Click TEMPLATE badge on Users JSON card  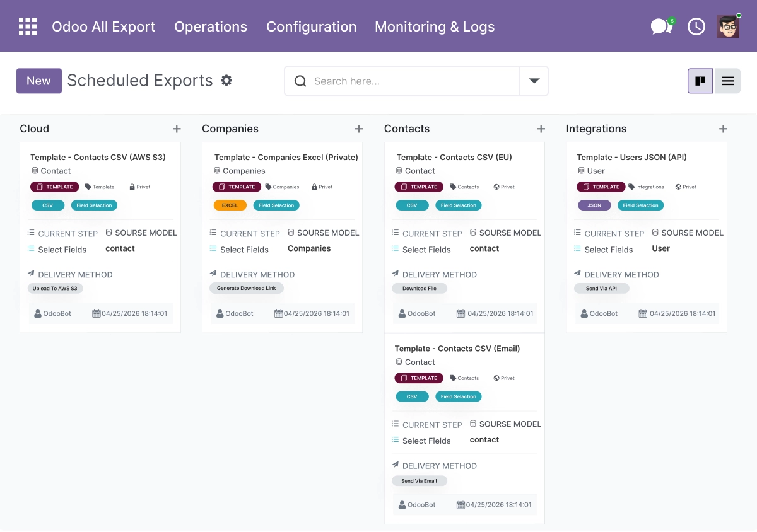(x=601, y=187)
